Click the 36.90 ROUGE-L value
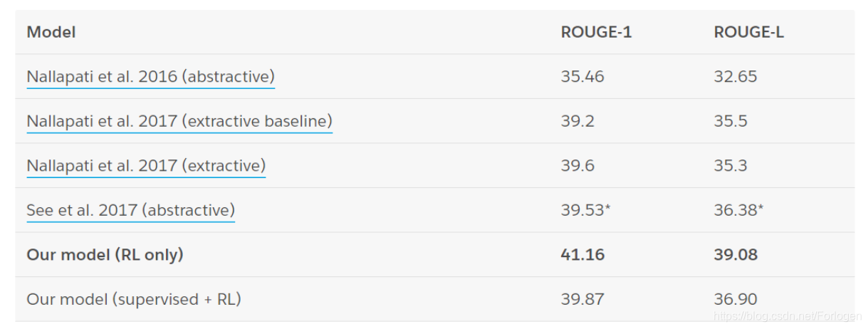The width and height of the screenshot is (868, 329). 736,299
